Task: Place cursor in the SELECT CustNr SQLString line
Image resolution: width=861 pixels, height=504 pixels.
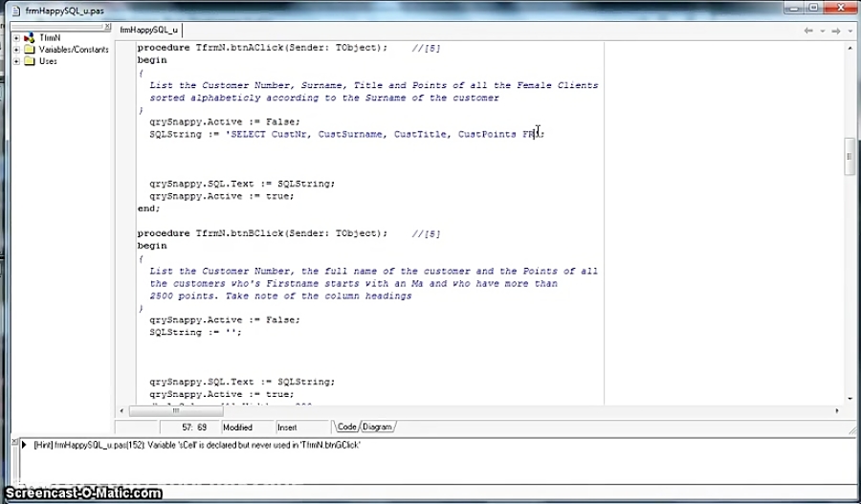Action: pos(346,134)
